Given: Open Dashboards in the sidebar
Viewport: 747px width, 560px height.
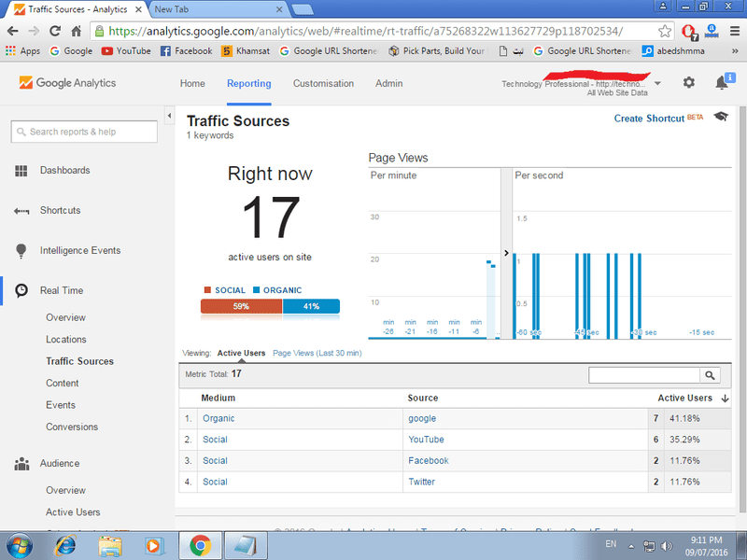Looking at the screenshot, I should point(64,170).
